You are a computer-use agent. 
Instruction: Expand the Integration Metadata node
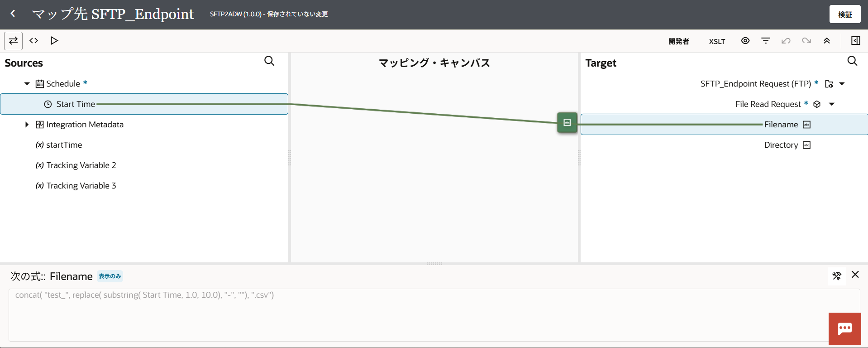27,125
